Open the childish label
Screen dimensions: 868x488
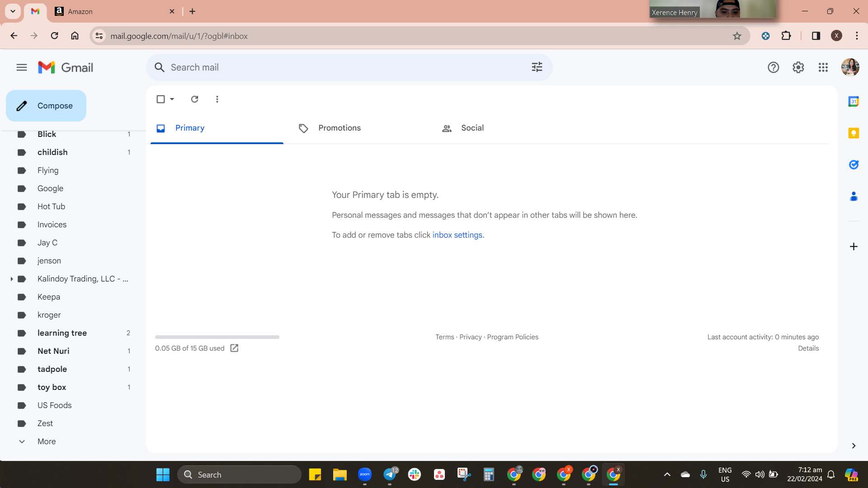tap(52, 152)
